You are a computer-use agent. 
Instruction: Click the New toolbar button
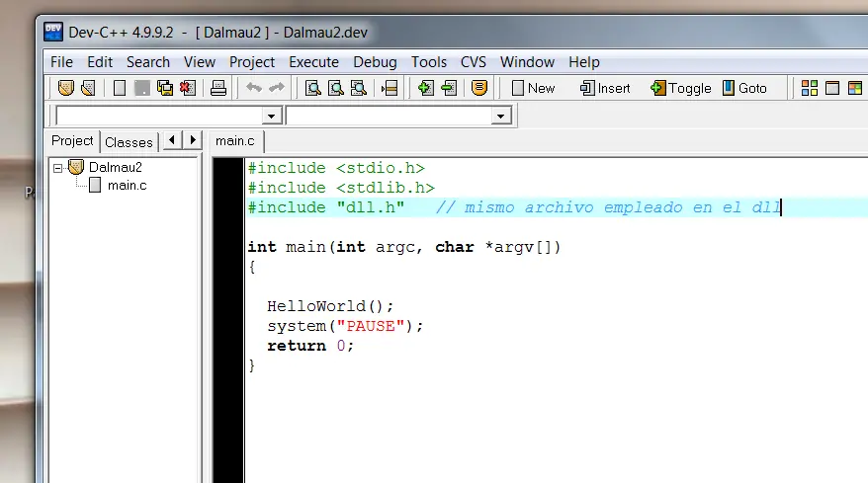(534, 88)
